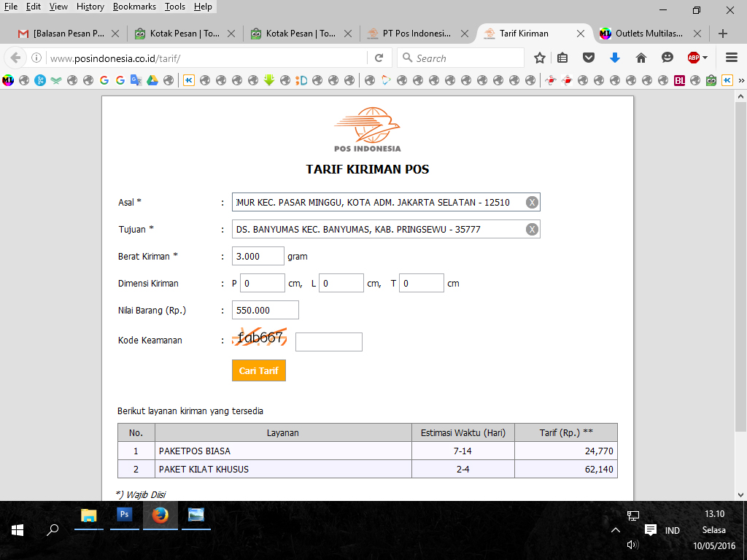This screenshot has height=560, width=747.
Task: Open the ML Multilaser bookmark icon
Action: click(x=8, y=80)
